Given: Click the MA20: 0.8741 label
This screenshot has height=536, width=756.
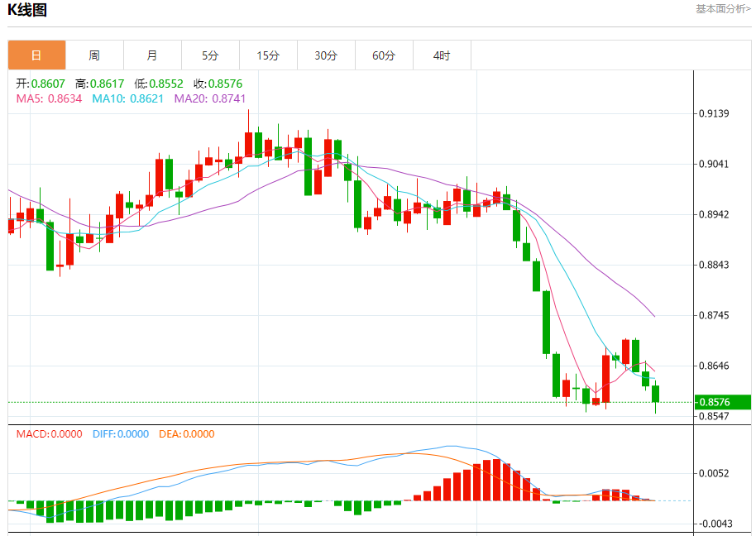Looking at the screenshot, I should click(x=210, y=98).
